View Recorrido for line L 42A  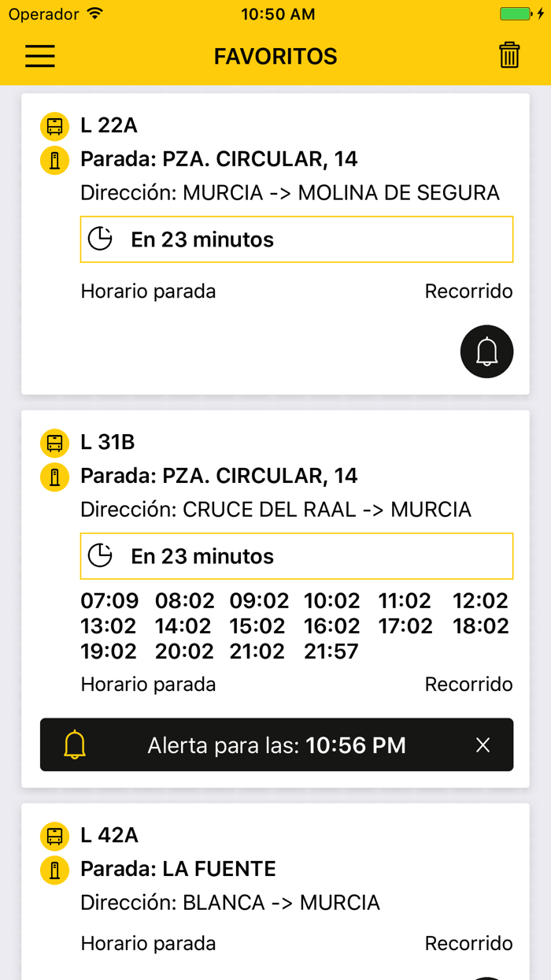coord(468,943)
